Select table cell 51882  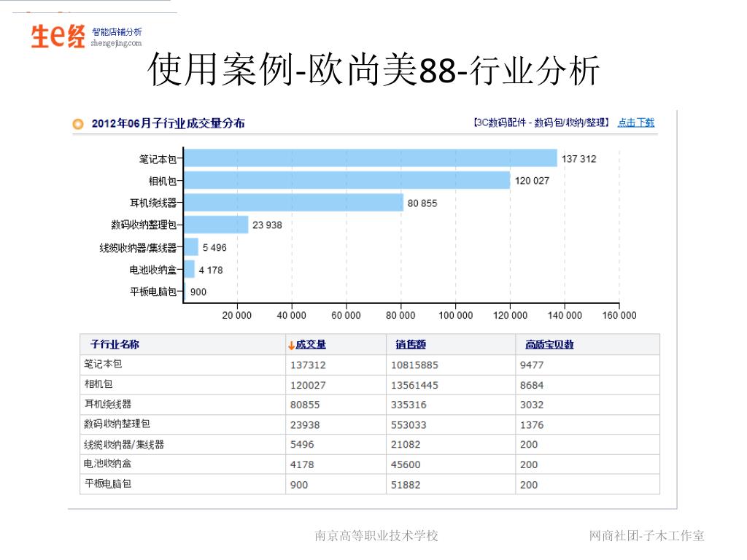[x=406, y=485]
